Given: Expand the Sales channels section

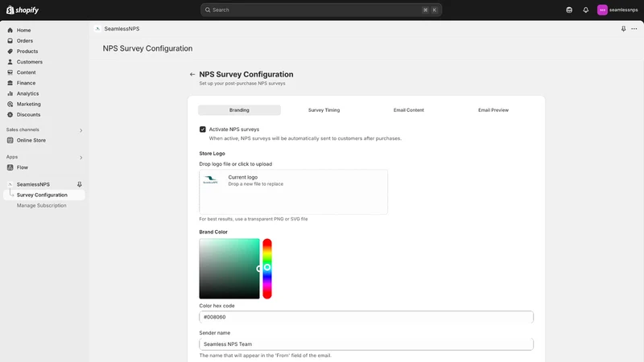Looking at the screenshot, I should (81, 130).
